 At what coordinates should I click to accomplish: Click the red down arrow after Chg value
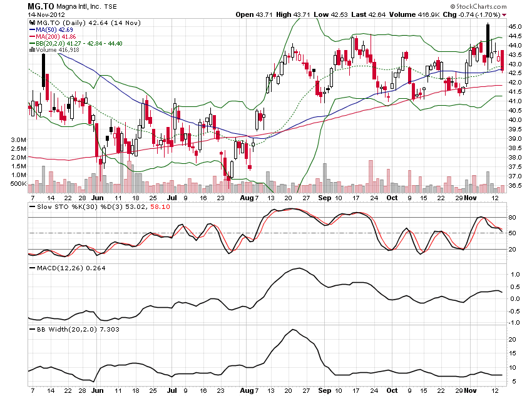point(504,15)
